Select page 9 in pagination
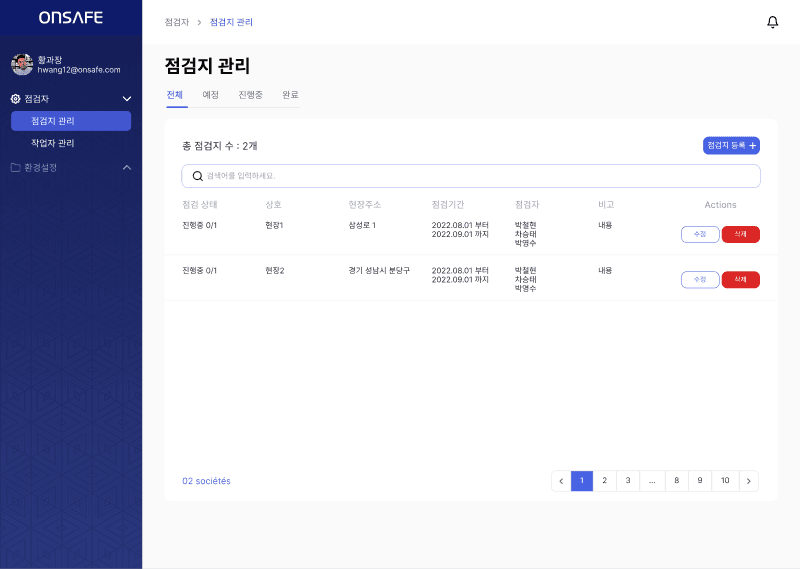The image size is (800, 569). click(700, 481)
